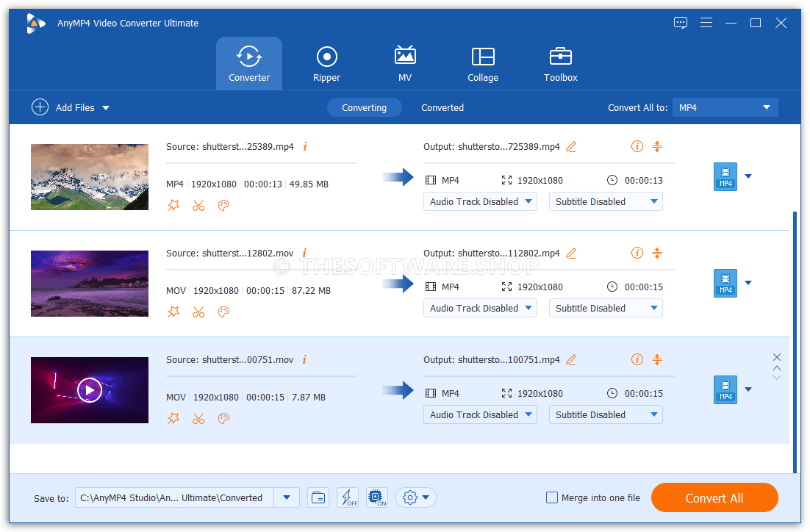Viewport: 810px width, 532px height.
Task: Click the Save to path field
Action: click(x=174, y=498)
